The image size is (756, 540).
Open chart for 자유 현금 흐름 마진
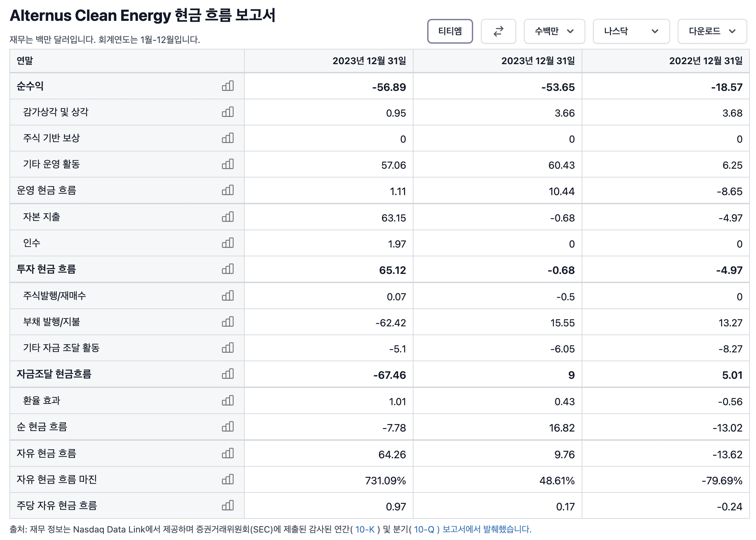click(x=228, y=479)
